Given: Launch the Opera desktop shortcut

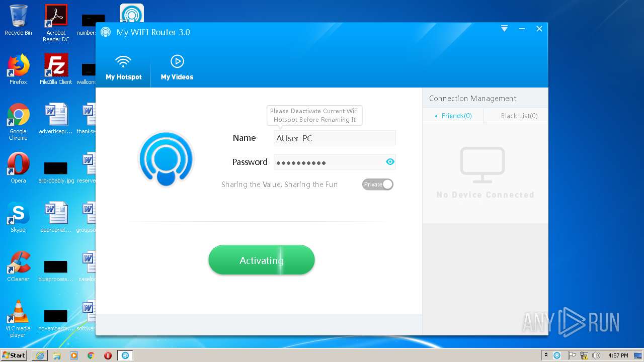Looking at the screenshot, I should point(18,168).
